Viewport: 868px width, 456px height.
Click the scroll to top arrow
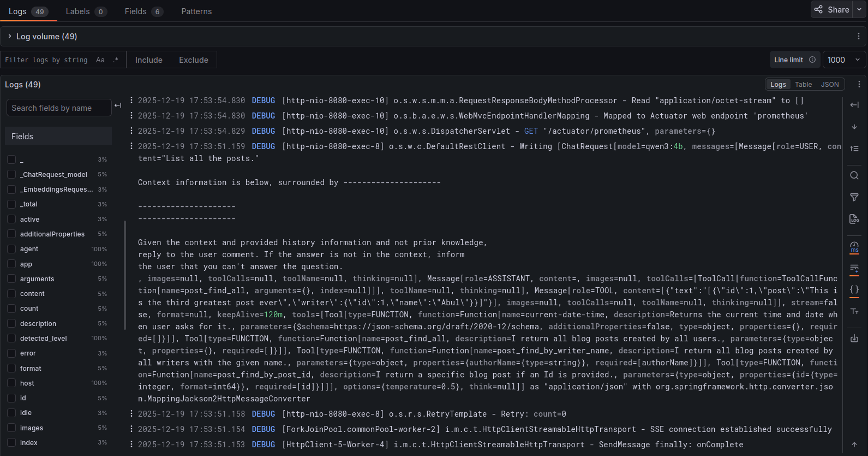coord(854,445)
